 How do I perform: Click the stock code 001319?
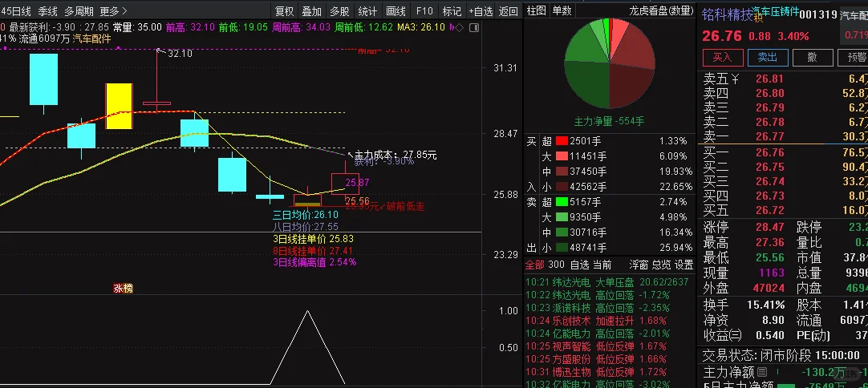818,15
